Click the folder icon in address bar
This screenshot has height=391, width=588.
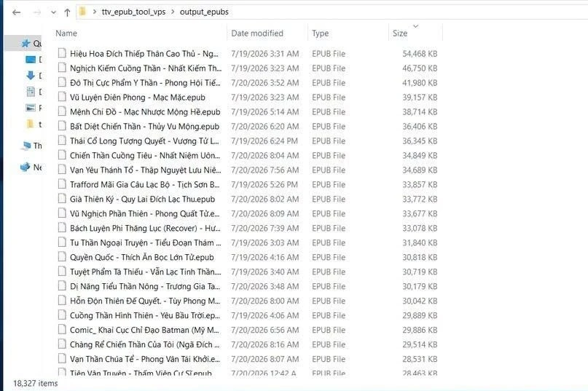pyautogui.click(x=82, y=12)
